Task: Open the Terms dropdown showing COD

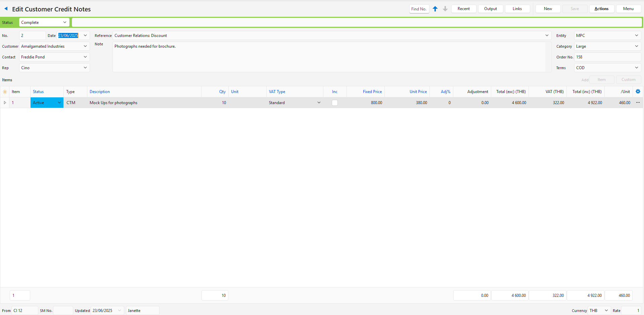Action: point(636,68)
